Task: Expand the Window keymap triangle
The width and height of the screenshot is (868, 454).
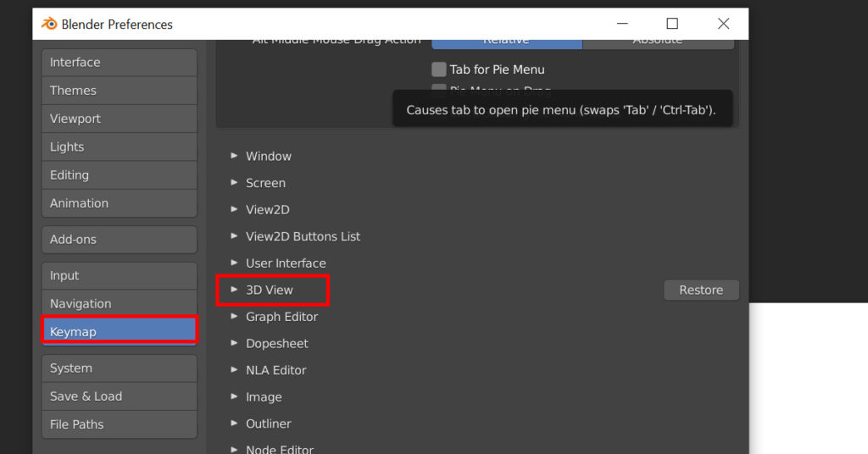Action: [234, 156]
